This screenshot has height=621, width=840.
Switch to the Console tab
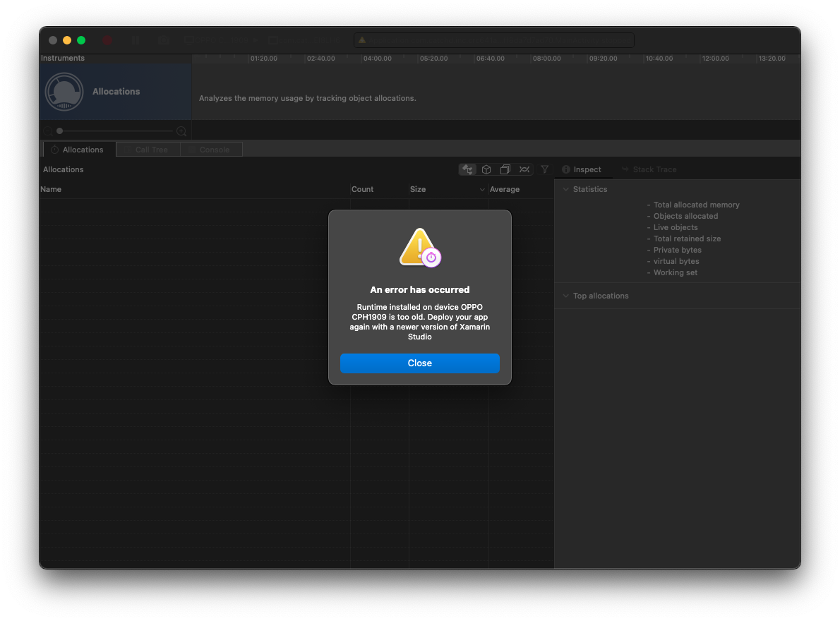click(x=211, y=150)
